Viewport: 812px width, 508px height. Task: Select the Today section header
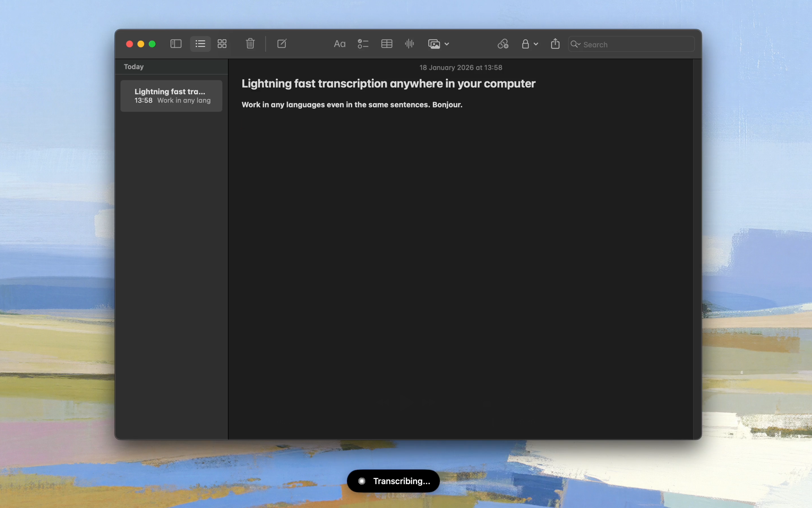pos(133,66)
